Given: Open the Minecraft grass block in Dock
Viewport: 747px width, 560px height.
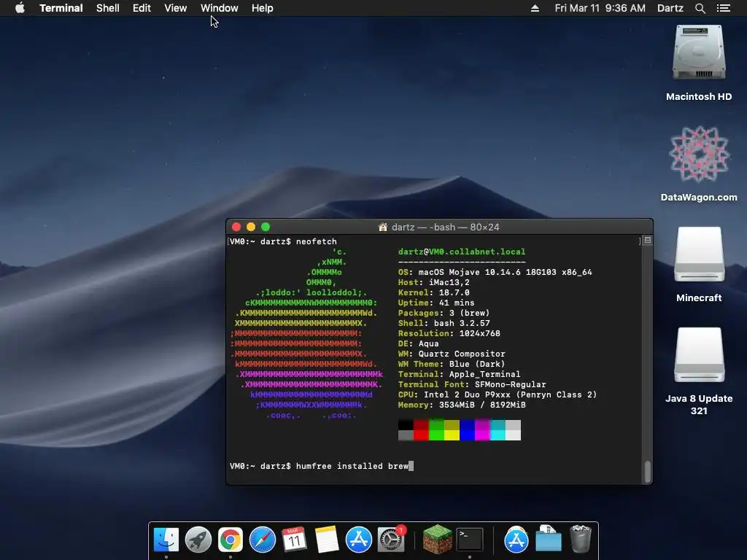Looking at the screenshot, I should coord(438,540).
